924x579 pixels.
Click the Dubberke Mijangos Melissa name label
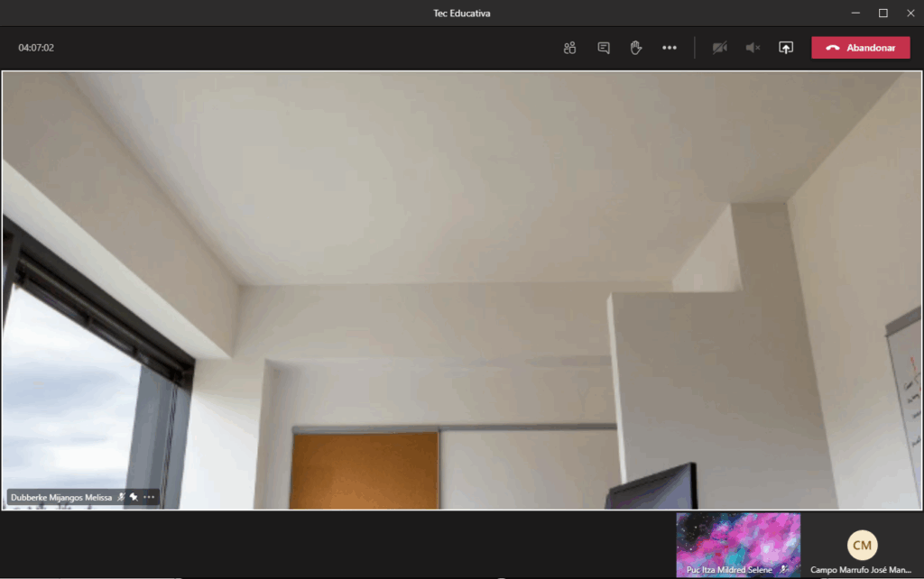point(61,497)
